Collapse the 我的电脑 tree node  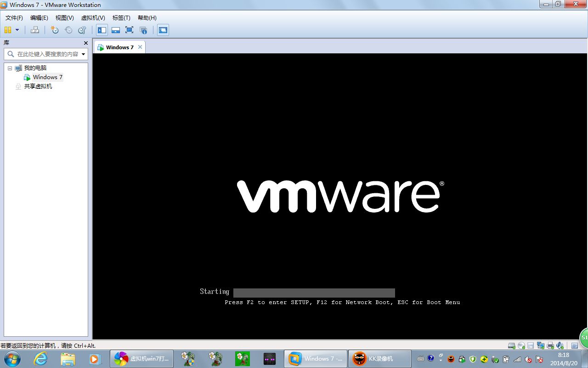point(10,68)
